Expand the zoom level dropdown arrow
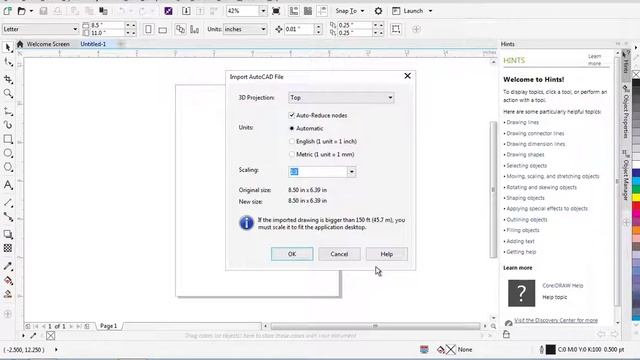The height and width of the screenshot is (360, 640). [263, 11]
